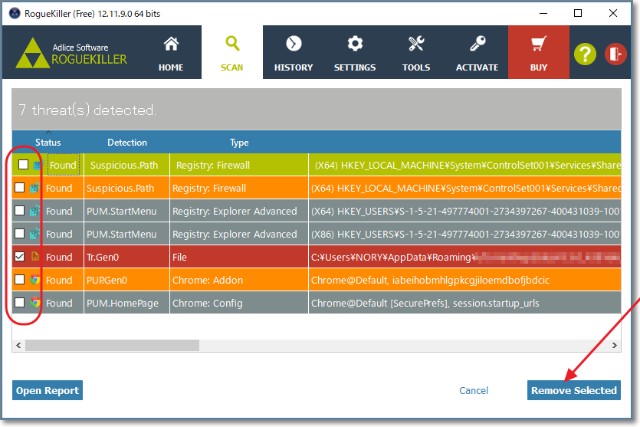Click the Activate key icon
640x427 pixels.
click(477, 44)
